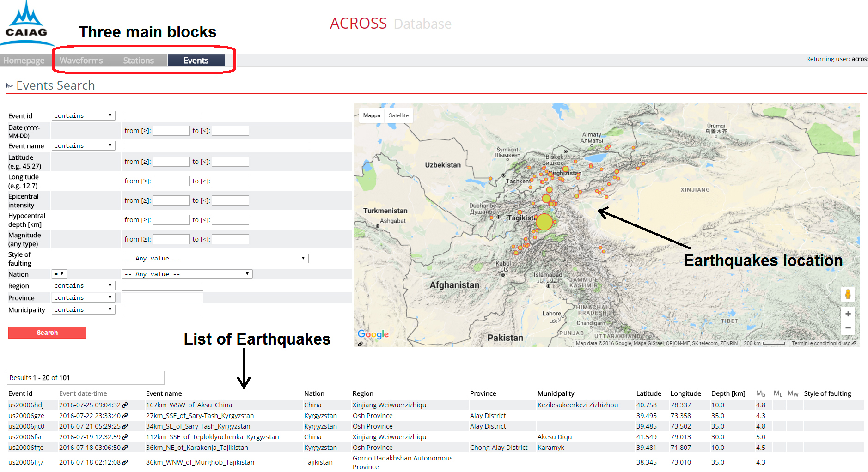
Task: Open the Event name contains dropdown
Action: tap(83, 146)
